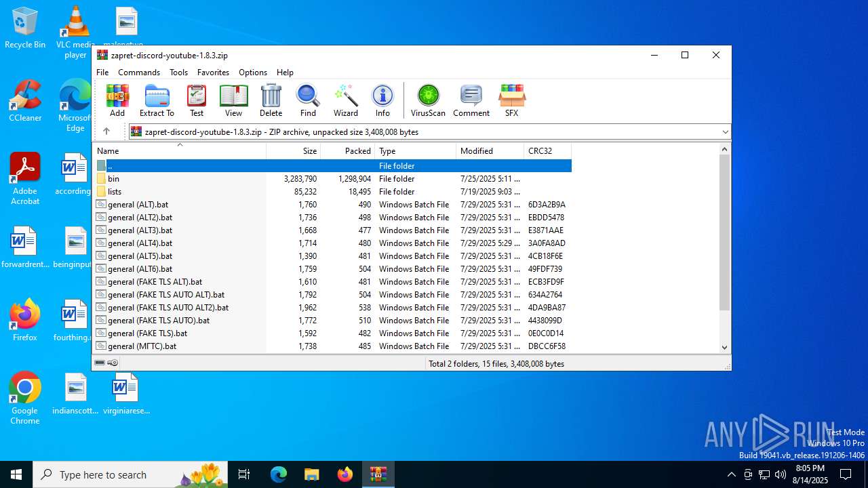Open File Explorer in the taskbar
This screenshot has width=868, height=488.
[x=312, y=474]
